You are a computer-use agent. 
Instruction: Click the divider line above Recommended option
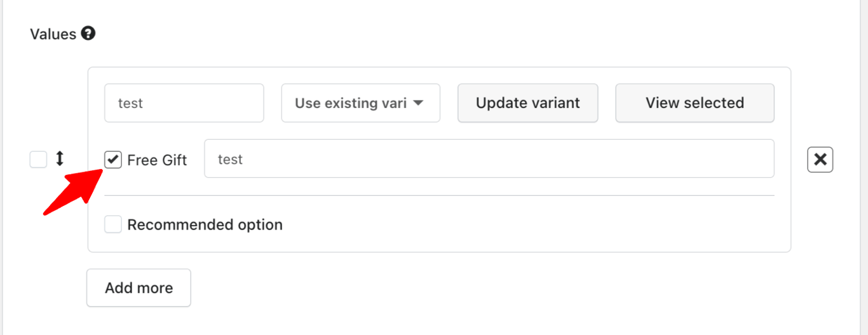point(439,196)
